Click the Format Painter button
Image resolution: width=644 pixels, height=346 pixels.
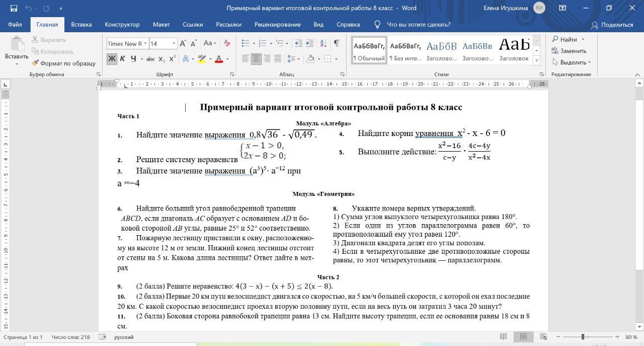[63, 63]
